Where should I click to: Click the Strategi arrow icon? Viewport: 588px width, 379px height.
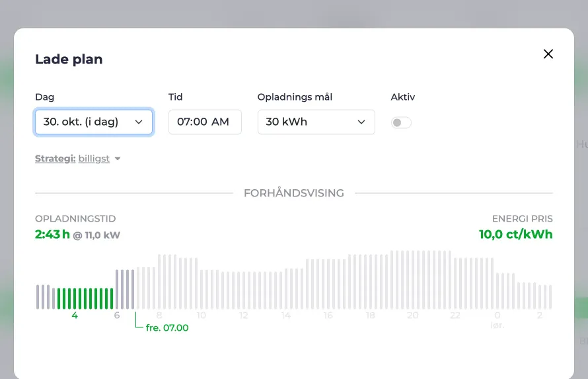tap(118, 159)
